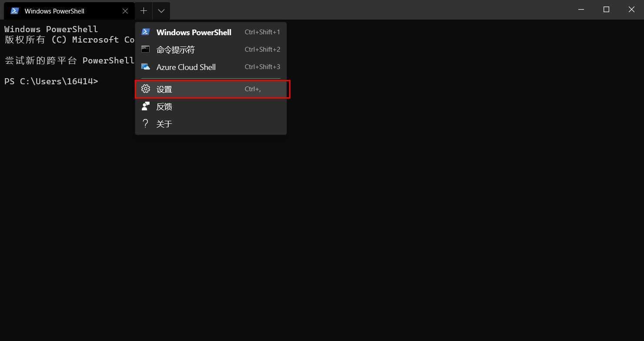Click the Ctrl+Shift+2 shortcut text
644x341 pixels.
262,50
